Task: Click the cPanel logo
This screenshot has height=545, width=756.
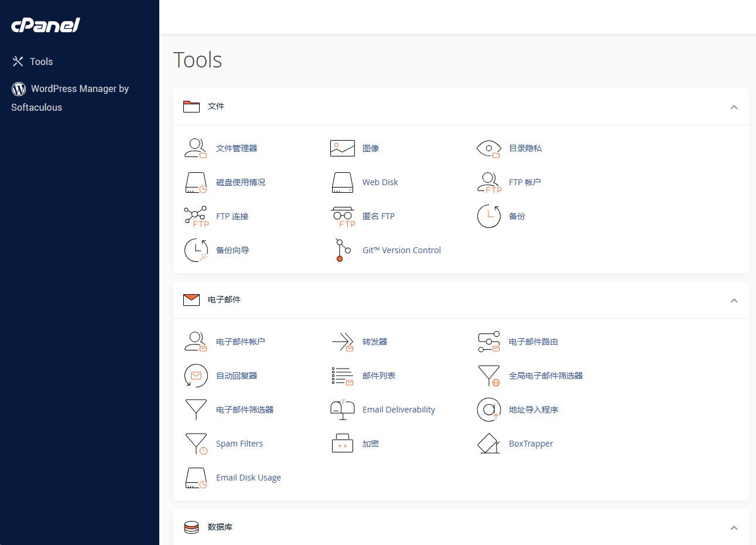Action: click(46, 25)
